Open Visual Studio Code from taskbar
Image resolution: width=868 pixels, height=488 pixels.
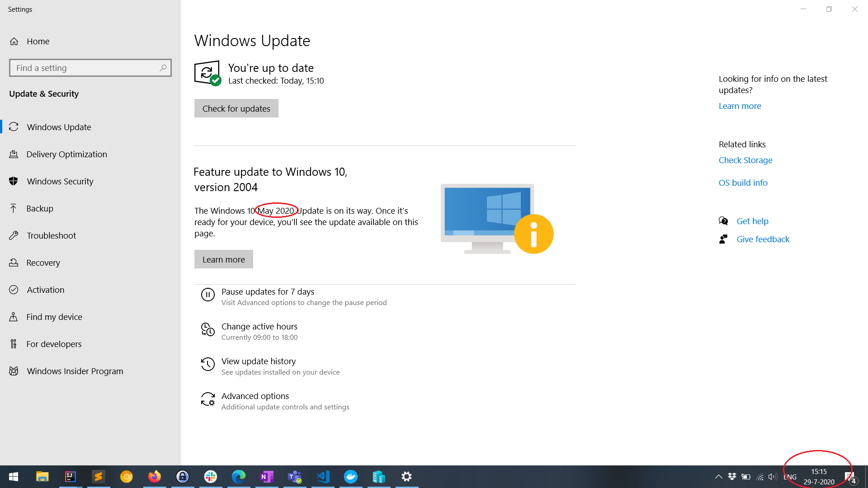(323, 477)
